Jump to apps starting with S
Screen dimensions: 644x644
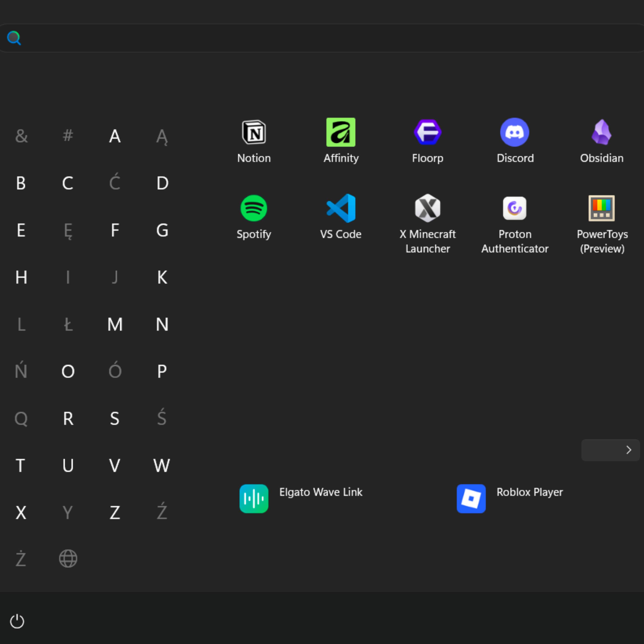click(115, 418)
